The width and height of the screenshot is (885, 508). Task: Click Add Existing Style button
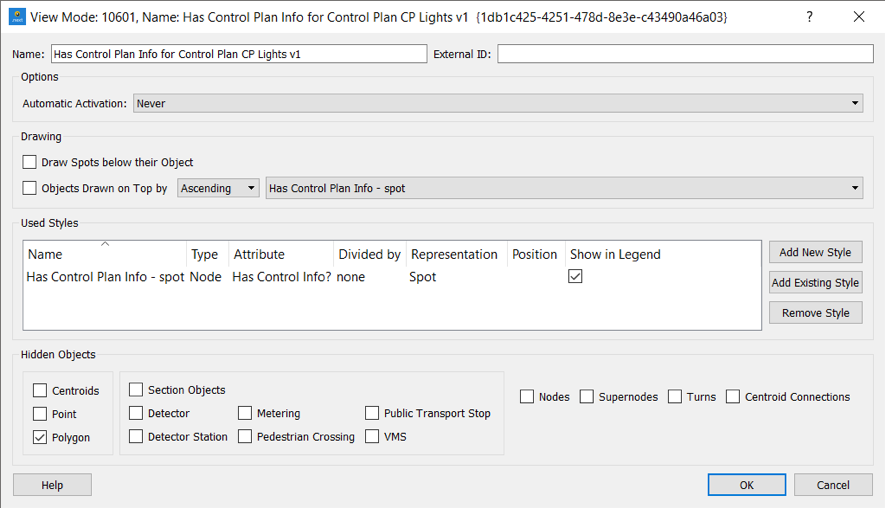[x=816, y=283]
